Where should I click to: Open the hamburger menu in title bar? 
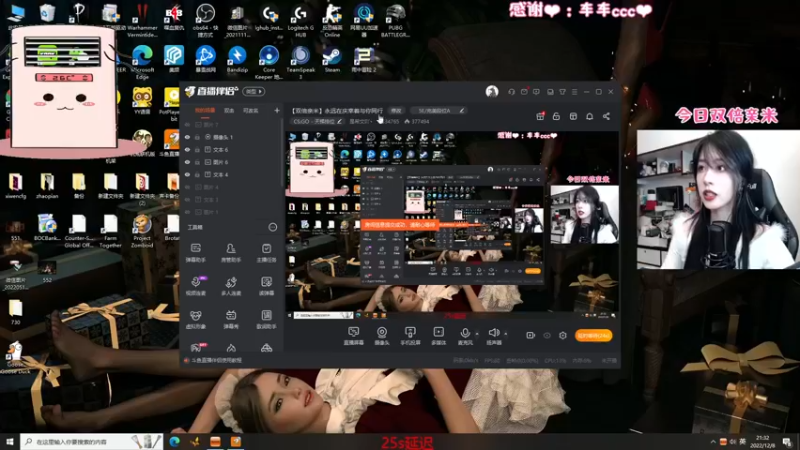tap(574, 92)
